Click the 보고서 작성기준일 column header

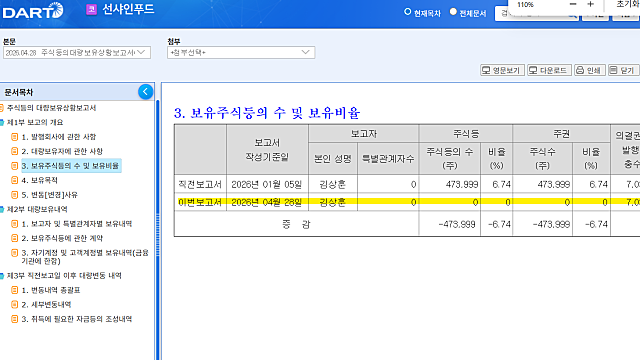pos(267,150)
